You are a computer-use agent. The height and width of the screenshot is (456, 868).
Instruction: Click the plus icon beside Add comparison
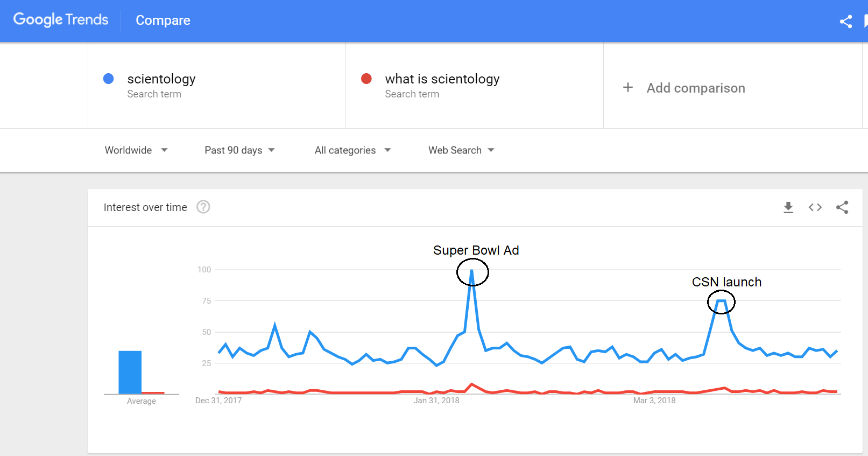[627, 87]
